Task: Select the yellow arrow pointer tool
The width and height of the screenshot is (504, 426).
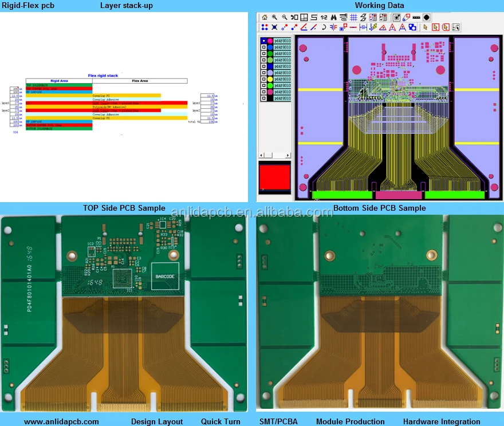Action: point(426,27)
